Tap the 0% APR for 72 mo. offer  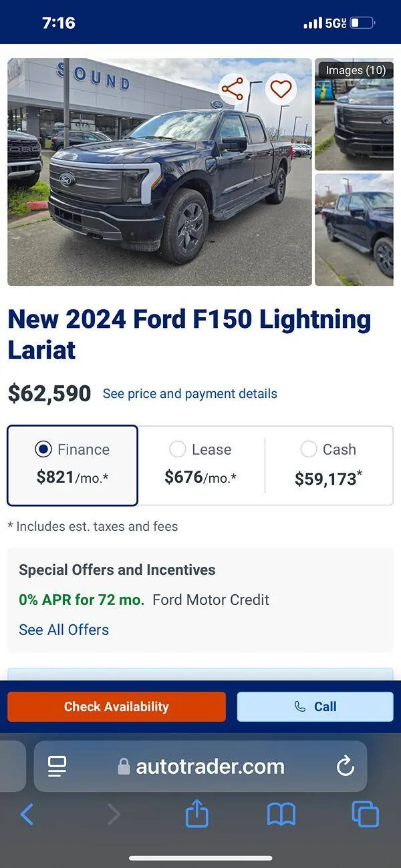click(82, 600)
